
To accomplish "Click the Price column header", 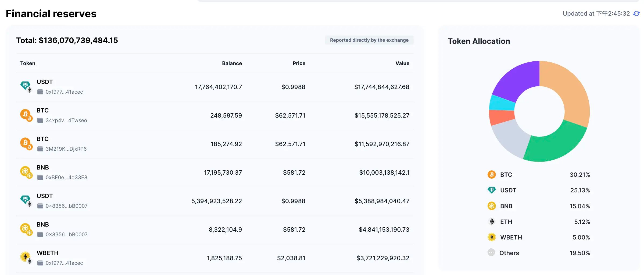I will tap(299, 63).
